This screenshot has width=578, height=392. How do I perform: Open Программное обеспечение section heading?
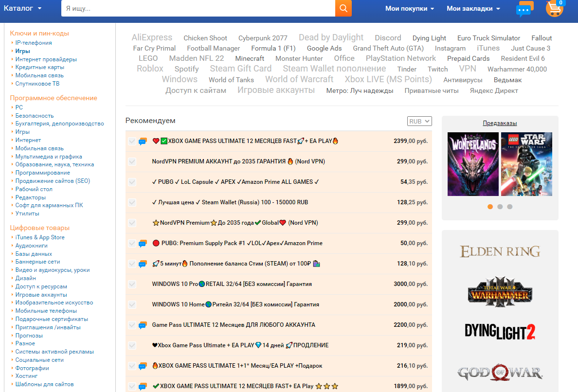[x=54, y=98]
